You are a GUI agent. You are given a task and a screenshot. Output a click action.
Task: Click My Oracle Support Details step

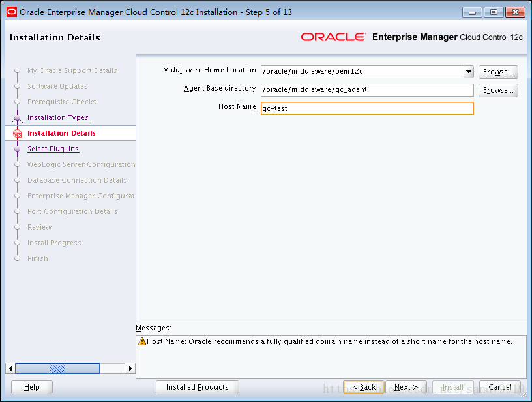pyautogui.click(x=72, y=70)
